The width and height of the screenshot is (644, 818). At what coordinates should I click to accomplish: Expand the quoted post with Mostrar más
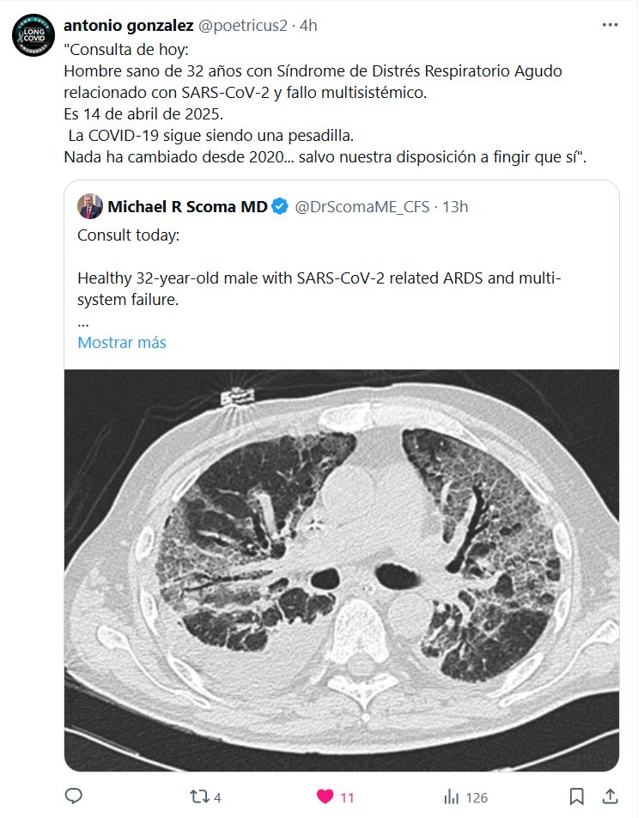pos(121,342)
